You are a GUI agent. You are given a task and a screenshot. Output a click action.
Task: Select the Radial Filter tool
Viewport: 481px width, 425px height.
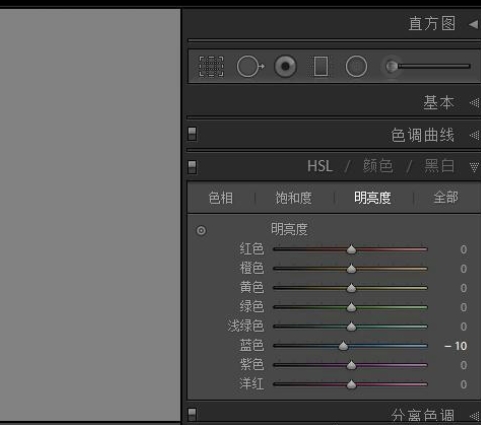tap(356, 66)
